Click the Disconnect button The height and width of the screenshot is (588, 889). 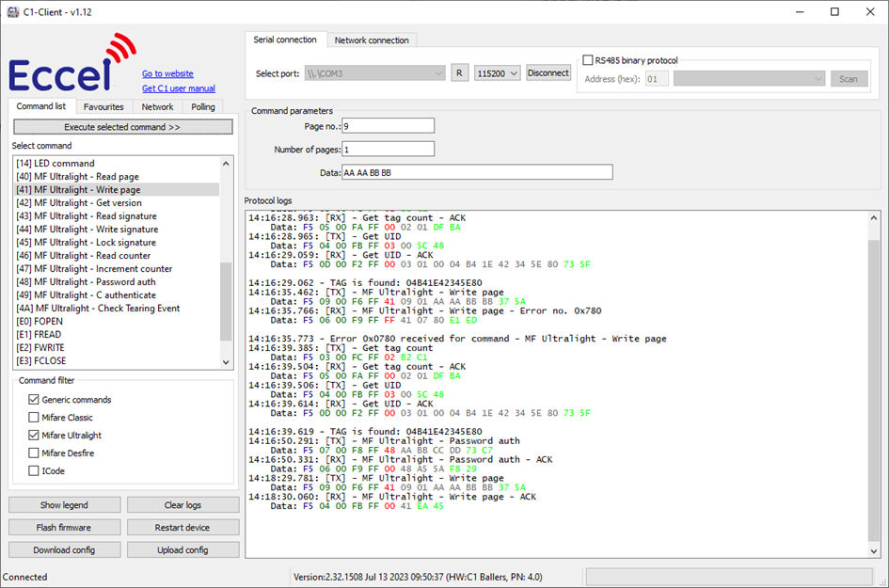[x=548, y=73]
